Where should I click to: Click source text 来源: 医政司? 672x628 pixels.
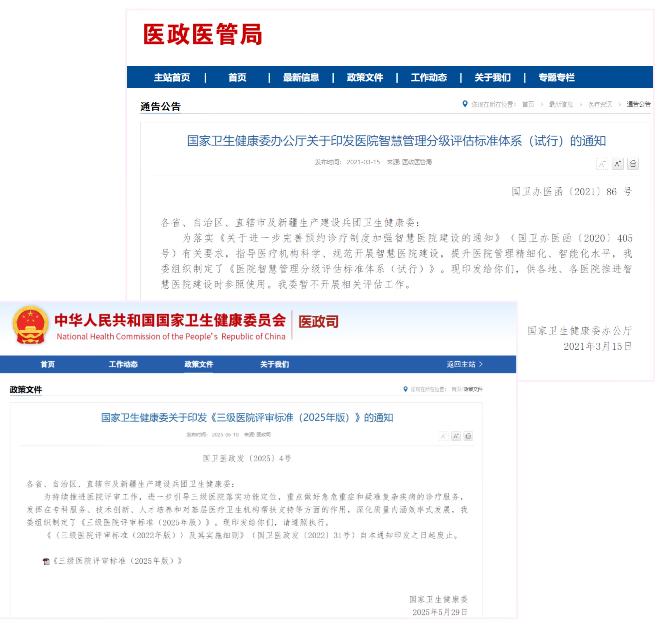pyautogui.click(x=258, y=435)
